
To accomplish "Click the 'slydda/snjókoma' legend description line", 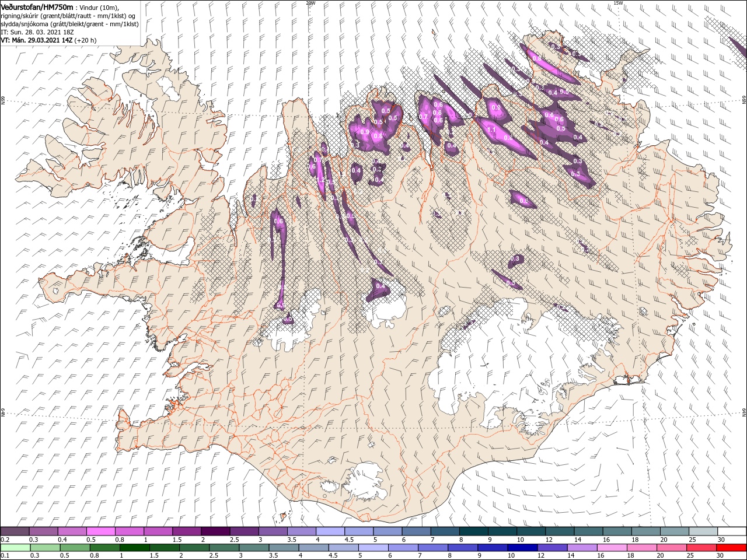I will (69, 24).
